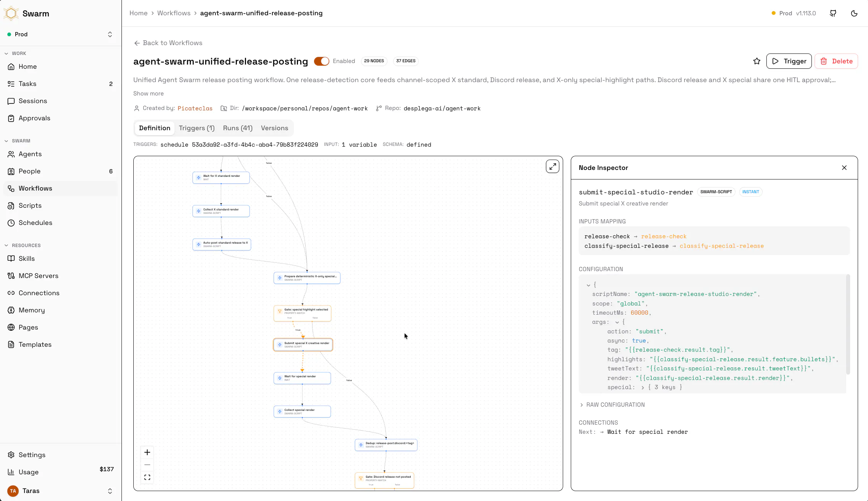Expand the workflow canvas to fullscreen
This screenshot has height=501, width=868.
click(552, 166)
